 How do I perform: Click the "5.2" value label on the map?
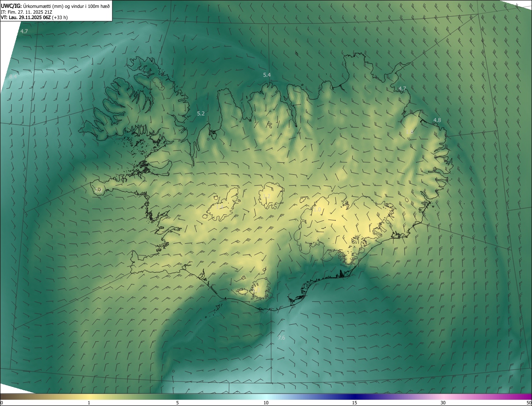tap(201, 113)
